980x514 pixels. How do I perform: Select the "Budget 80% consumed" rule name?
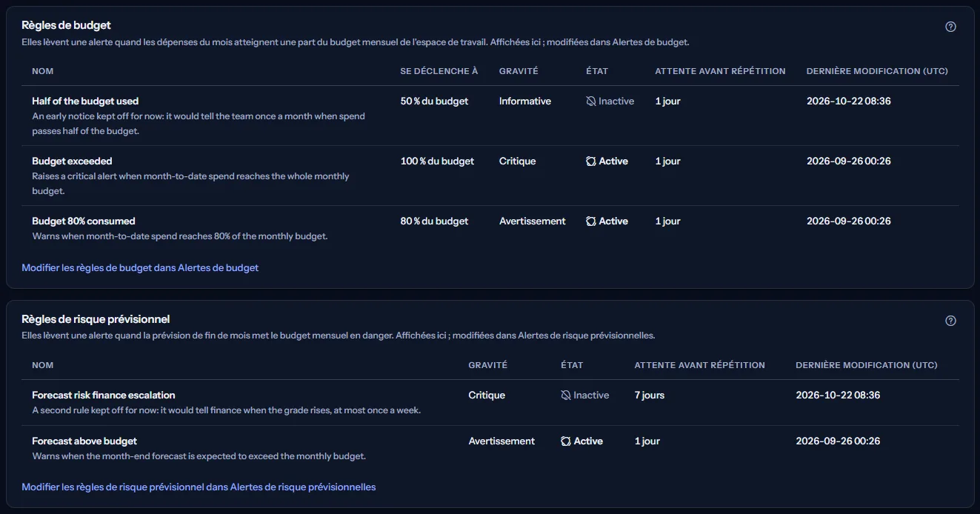click(x=84, y=221)
